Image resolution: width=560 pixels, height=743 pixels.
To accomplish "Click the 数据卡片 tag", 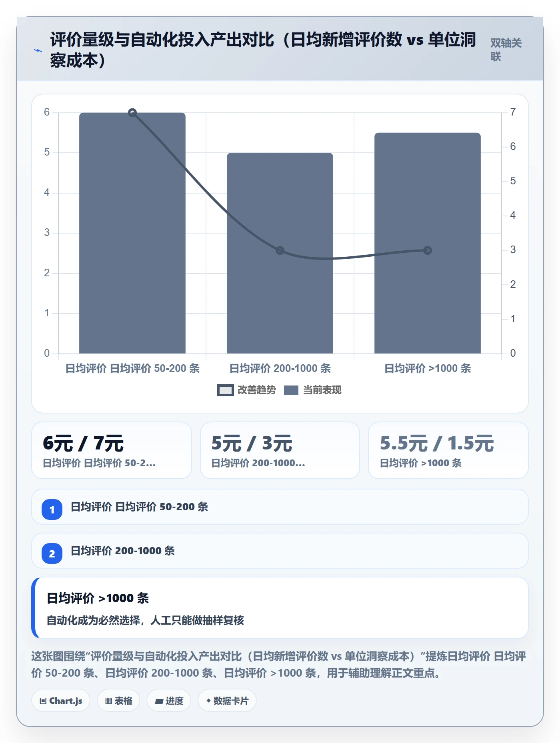I will (x=227, y=701).
